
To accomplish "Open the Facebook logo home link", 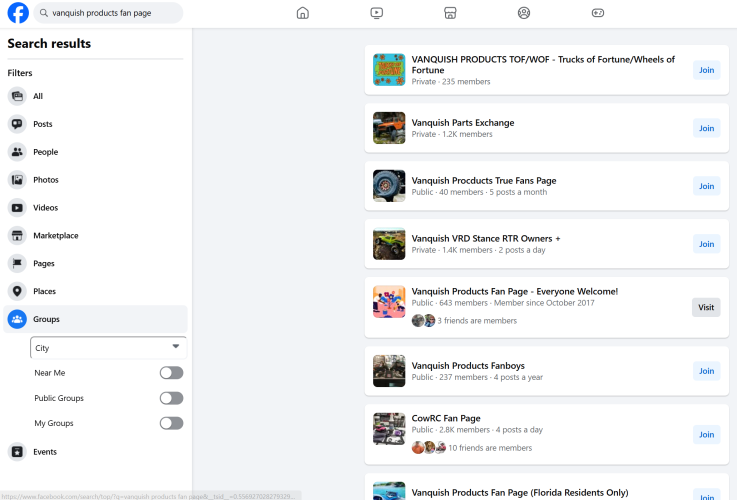I will click(18, 13).
